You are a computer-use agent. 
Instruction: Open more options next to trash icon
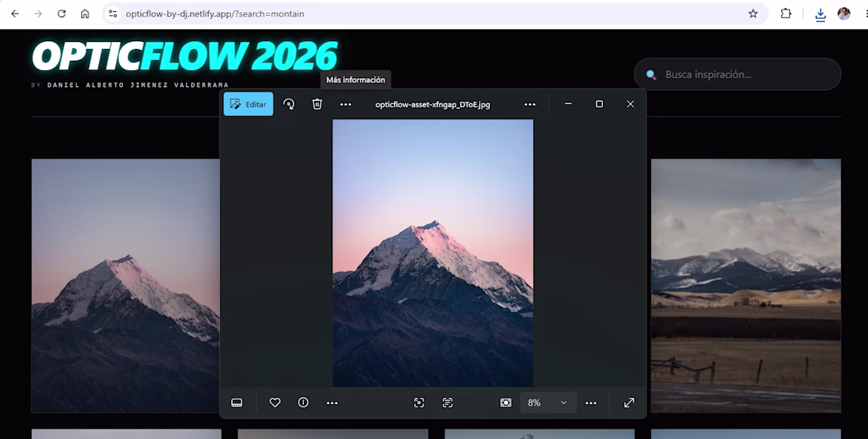[x=346, y=104]
